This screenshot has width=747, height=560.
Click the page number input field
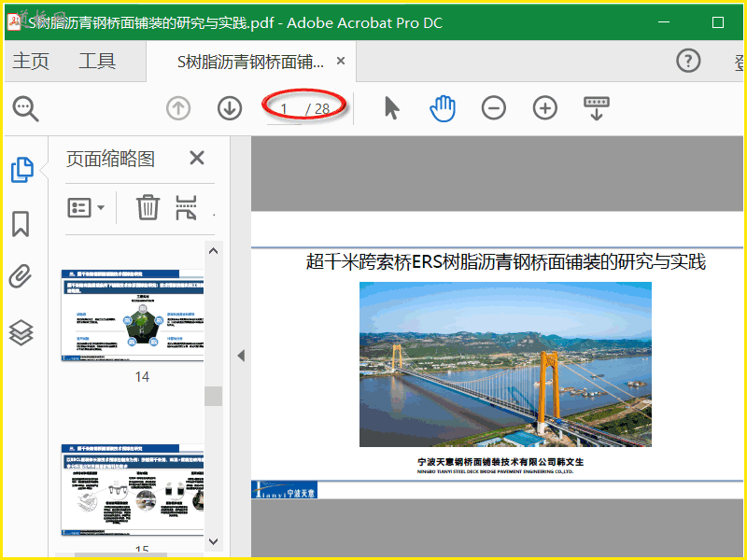point(285,109)
